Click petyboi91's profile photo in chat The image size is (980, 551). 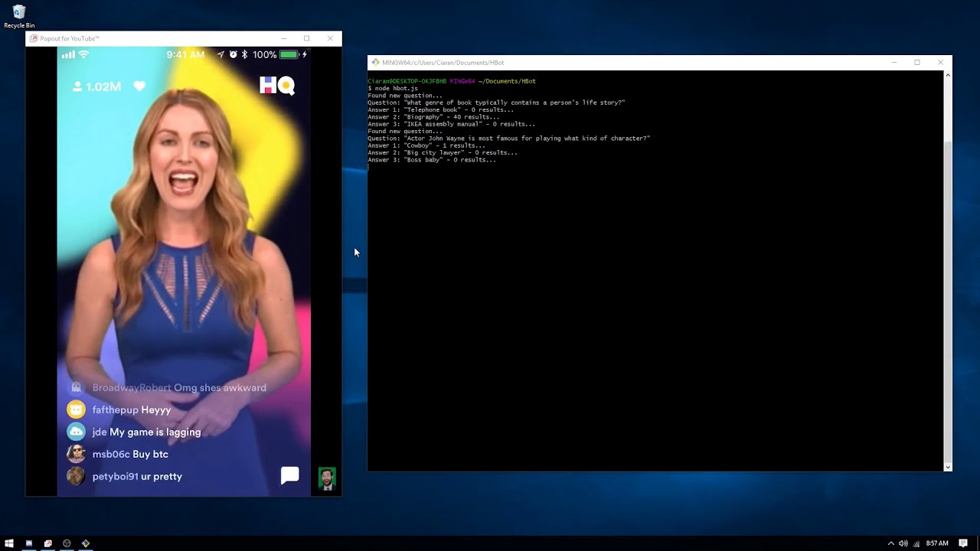point(76,476)
